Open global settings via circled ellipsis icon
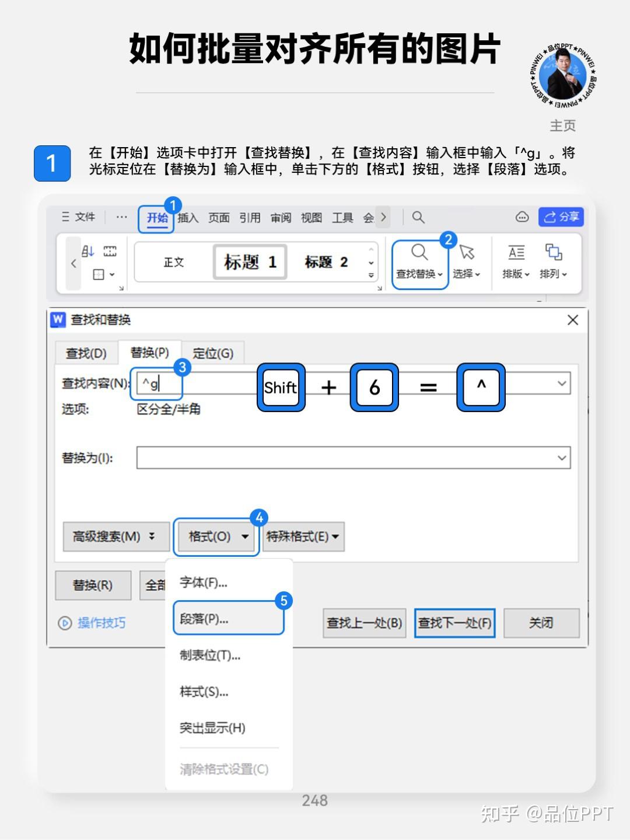 (x=521, y=217)
